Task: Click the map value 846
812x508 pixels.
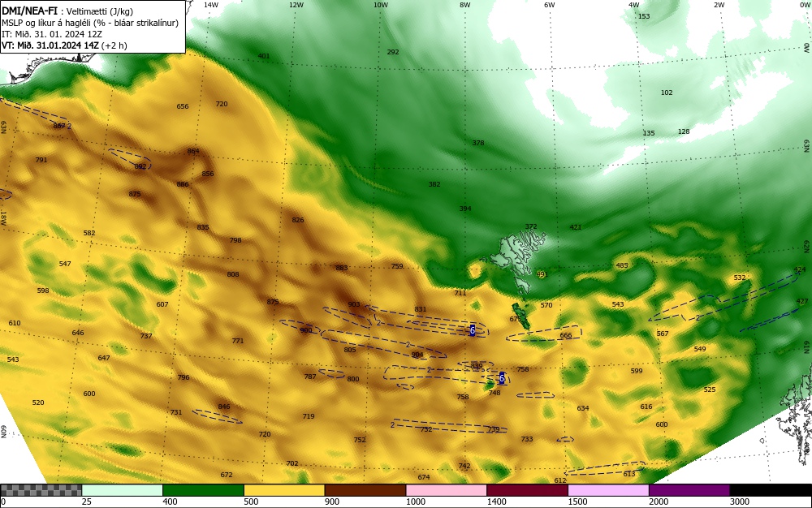Action: pos(224,407)
